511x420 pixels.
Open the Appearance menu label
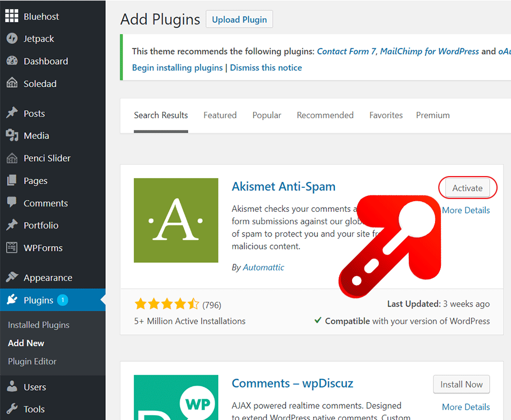(48, 278)
